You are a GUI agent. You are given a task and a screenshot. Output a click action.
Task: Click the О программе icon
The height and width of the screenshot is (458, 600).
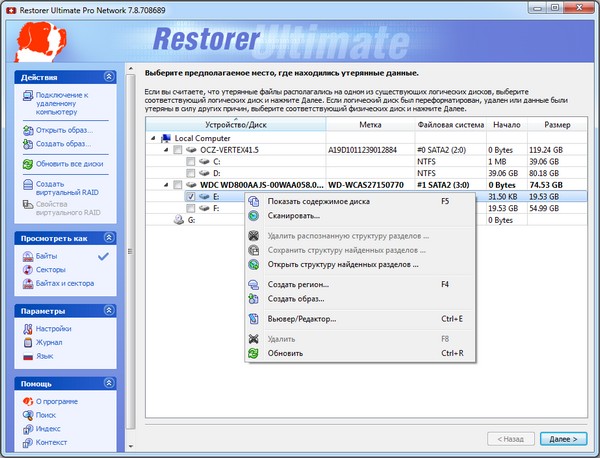coord(28,401)
